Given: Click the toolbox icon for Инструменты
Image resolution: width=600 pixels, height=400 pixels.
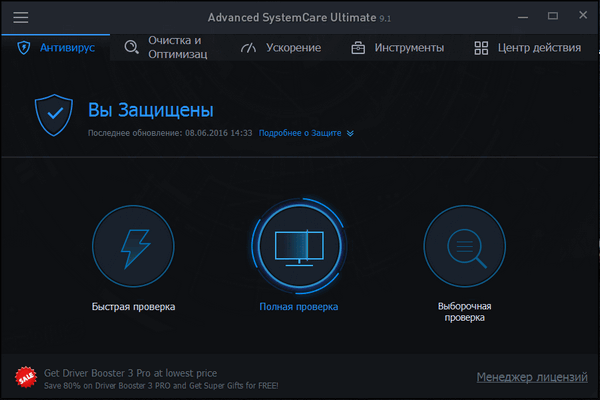Looking at the screenshot, I should point(358,48).
